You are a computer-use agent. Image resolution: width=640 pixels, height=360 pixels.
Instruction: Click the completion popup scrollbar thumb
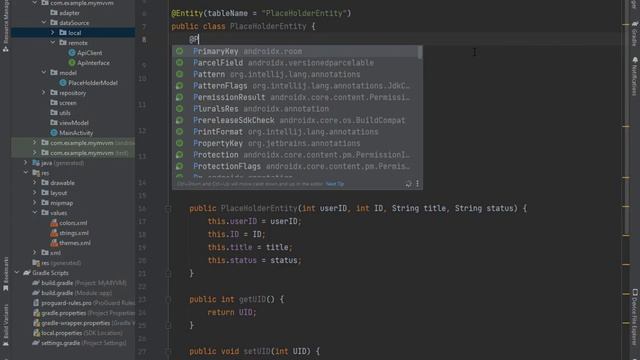click(420, 52)
